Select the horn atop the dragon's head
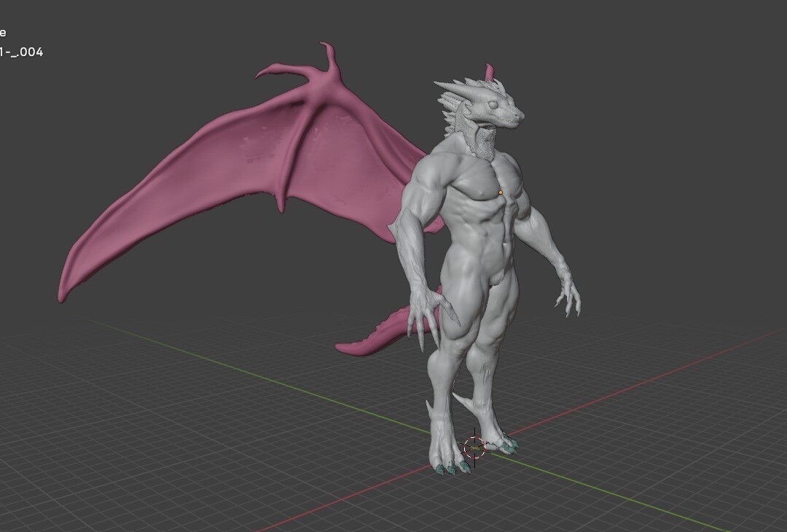Image resolution: width=787 pixels, height=532 pixels. (490, 69)
